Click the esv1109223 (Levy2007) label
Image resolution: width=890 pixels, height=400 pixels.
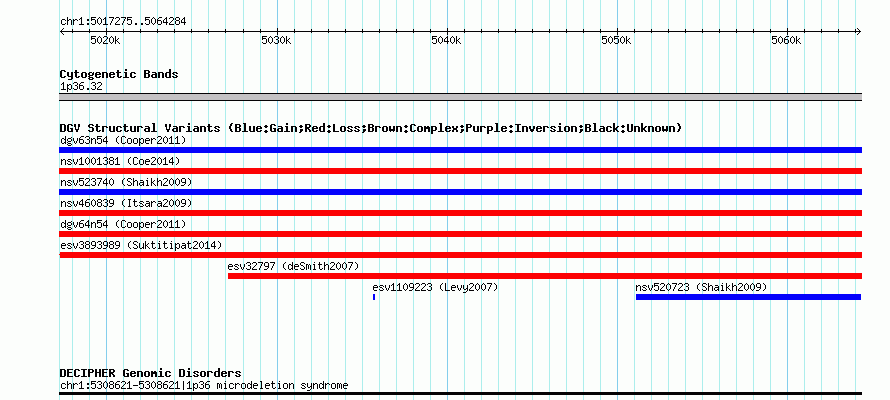pyautogui.click(x=435, y=287)
